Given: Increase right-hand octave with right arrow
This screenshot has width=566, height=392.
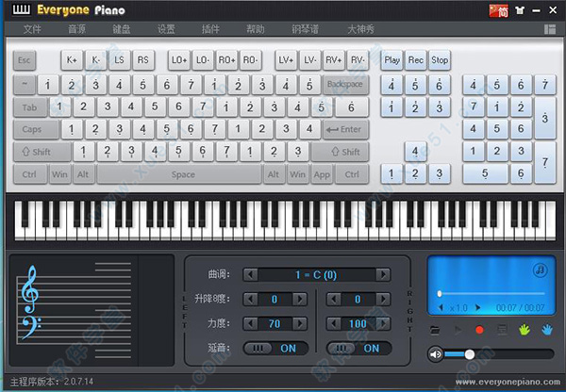Looking at the screenshot, I should click(x=382, y=300).
